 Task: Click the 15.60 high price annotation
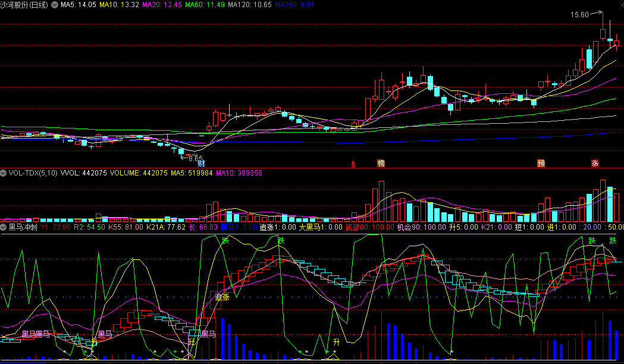(579, 15)
